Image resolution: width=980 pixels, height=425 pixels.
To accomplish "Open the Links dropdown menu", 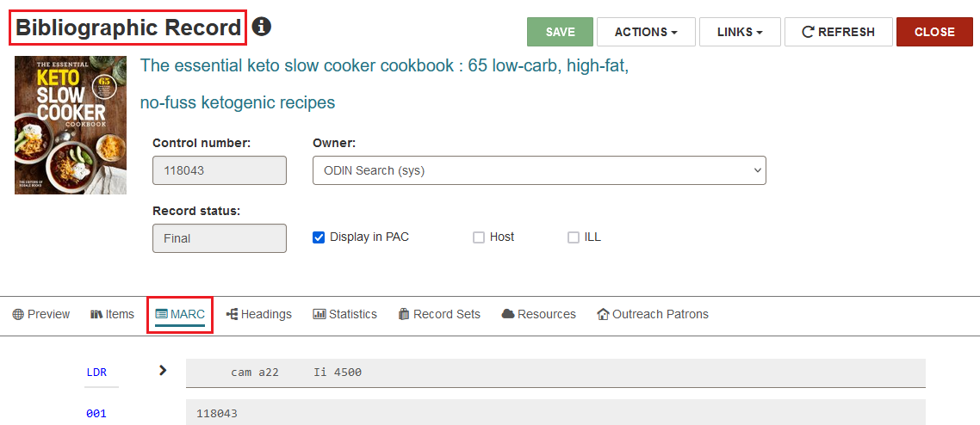I will coord(740,32).
